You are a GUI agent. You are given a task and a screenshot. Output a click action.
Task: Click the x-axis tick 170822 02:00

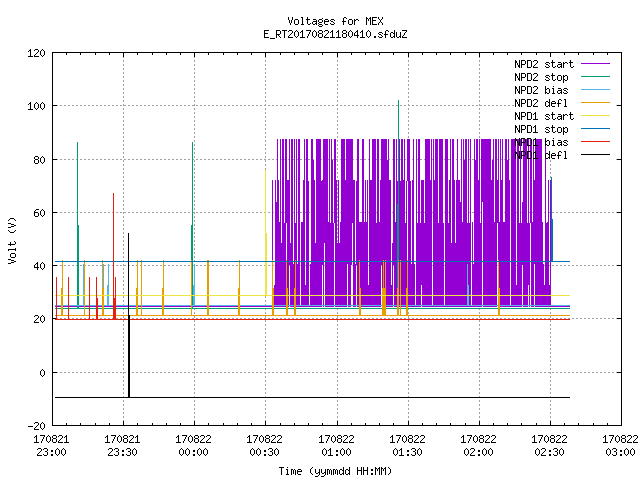[478, 446]
